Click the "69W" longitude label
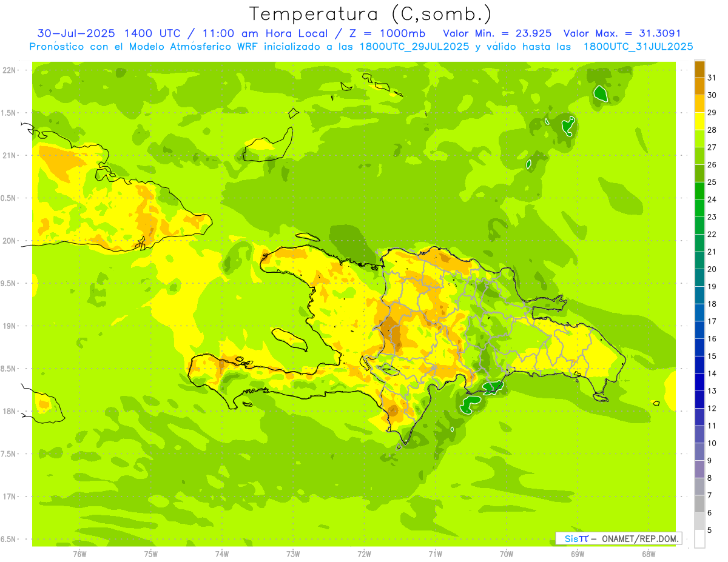Image resolution: width=728 pixels, height=562 pixels. click(578, 554)
